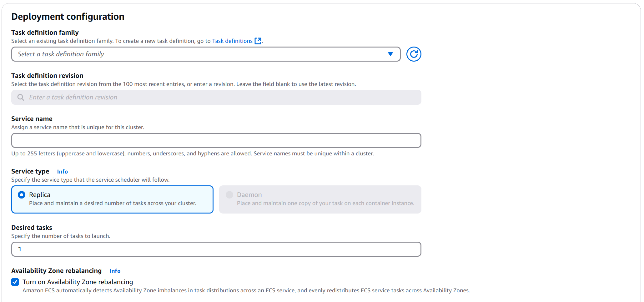Click 'Select the task definition revision' help text
Image resolution: width=644 pixels, height=302 pixels.
point(184,84)
